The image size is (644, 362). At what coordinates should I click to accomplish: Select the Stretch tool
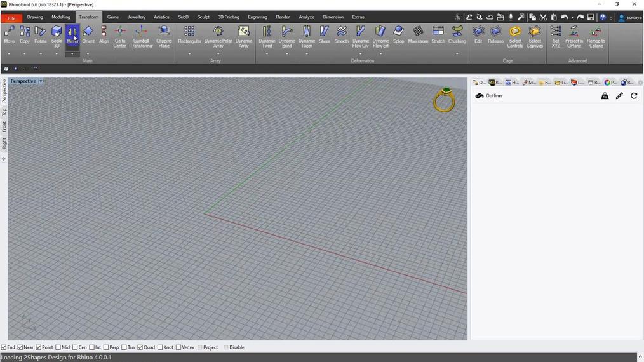[x=438, y=35]
